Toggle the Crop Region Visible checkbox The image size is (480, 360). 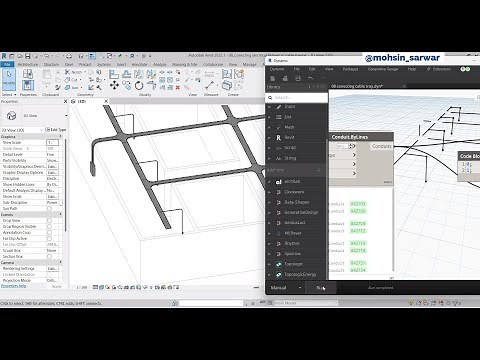coord(49,227)
